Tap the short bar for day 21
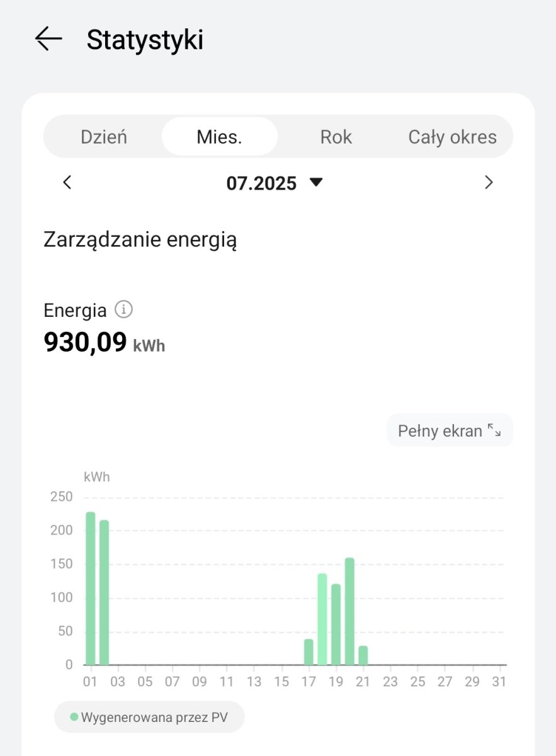Screen dimensions: 556x756 [x=363, y=655]
